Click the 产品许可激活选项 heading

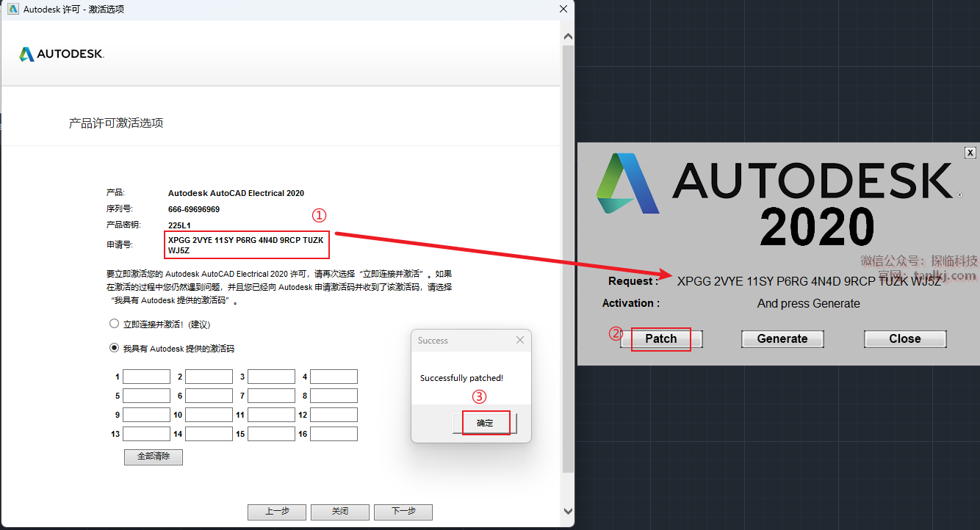coord(116,123)
